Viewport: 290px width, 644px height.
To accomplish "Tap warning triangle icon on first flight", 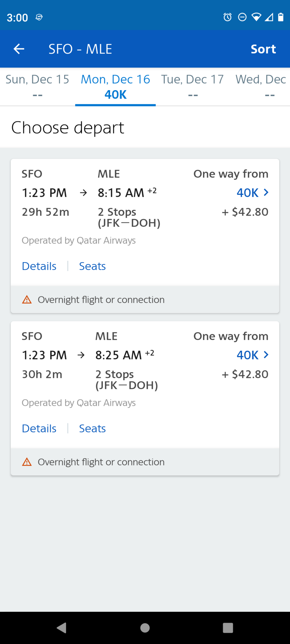I will coord(27,300).
